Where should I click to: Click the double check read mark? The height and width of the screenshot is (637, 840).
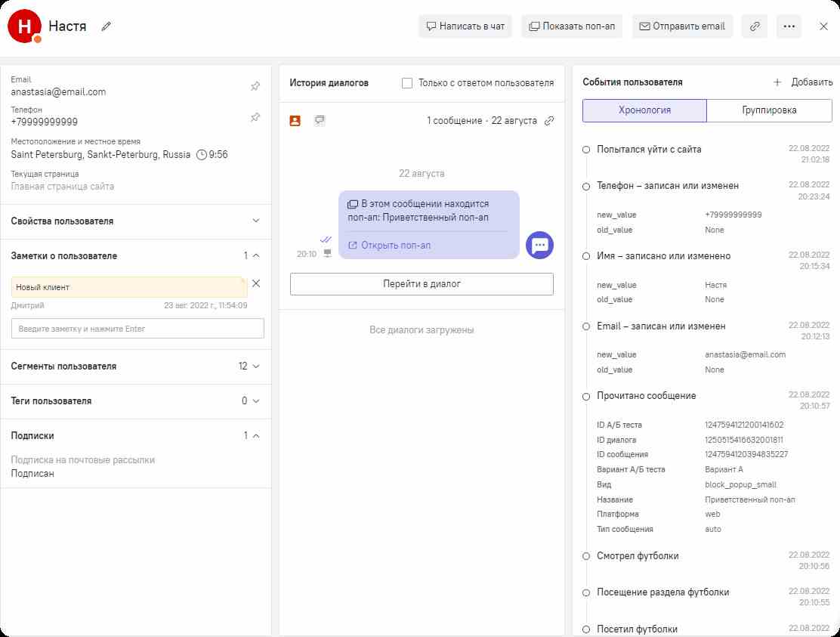click(x=326, y=240)
